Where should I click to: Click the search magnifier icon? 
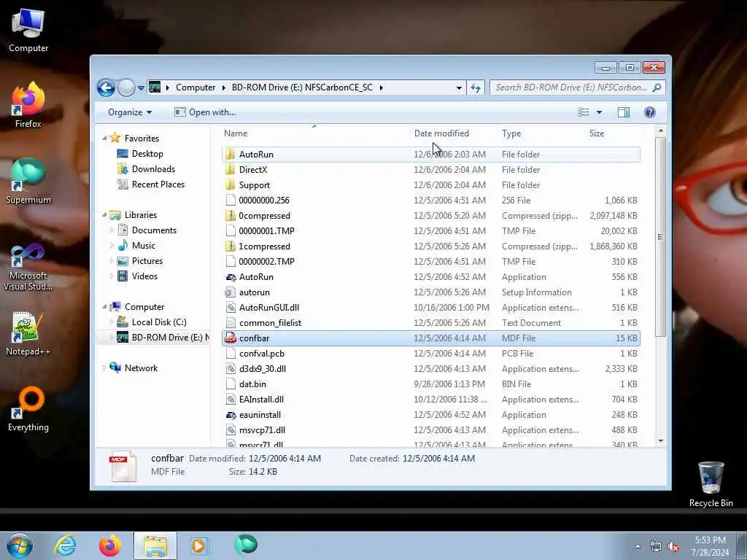coord(657,87)
